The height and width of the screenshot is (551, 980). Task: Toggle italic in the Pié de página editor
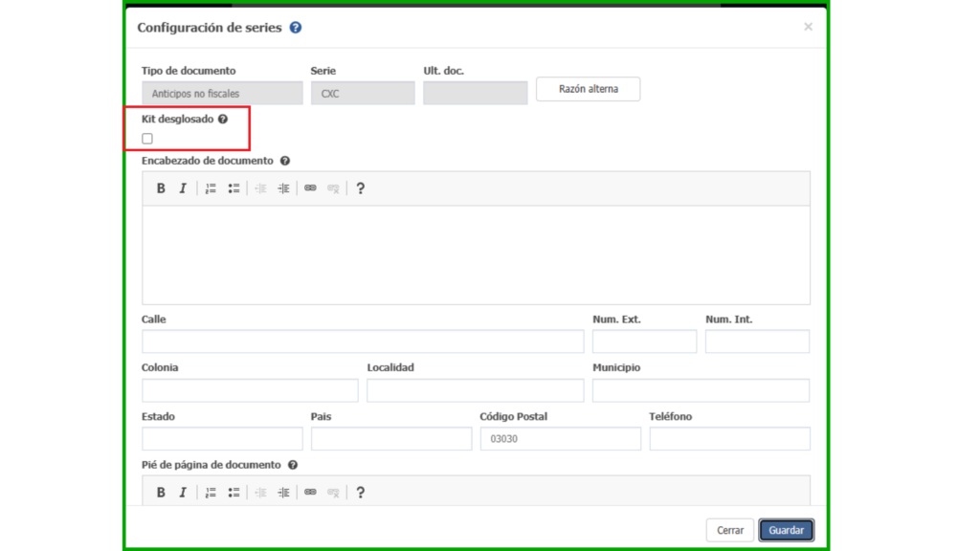183,493
